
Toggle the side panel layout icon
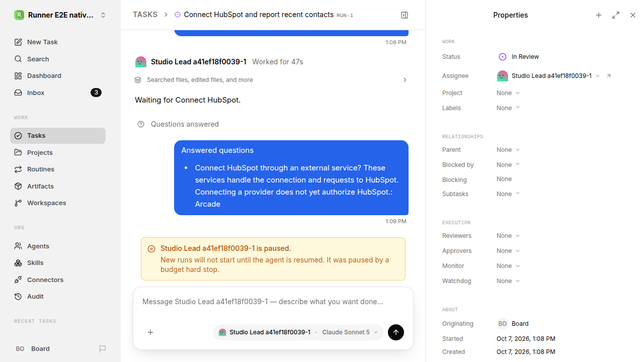pyautogui.click(x=405, y=15)
